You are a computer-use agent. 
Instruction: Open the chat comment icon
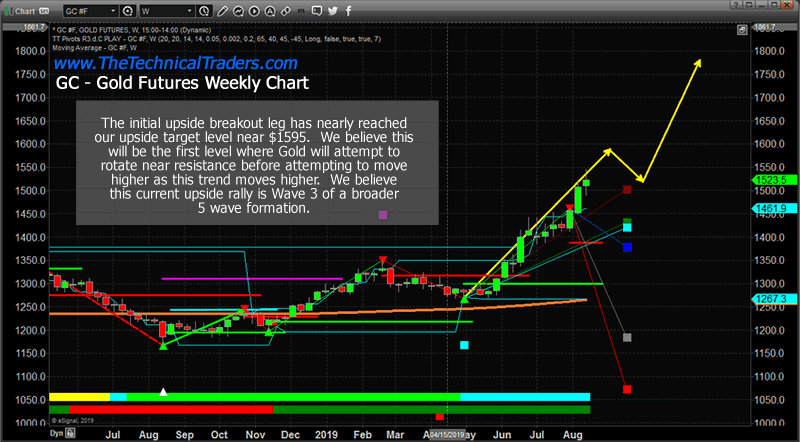[x=317, y=11]
